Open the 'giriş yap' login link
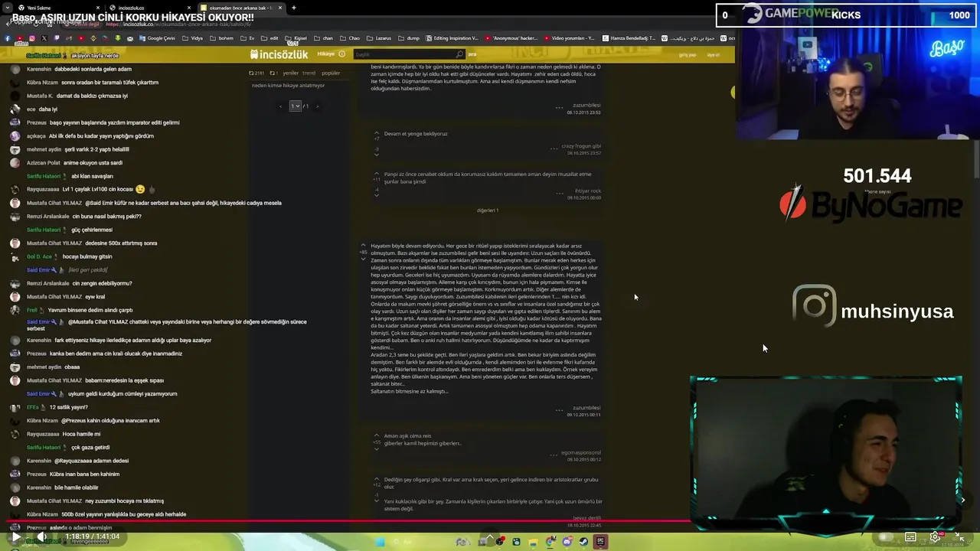 [x=688, y=55]
